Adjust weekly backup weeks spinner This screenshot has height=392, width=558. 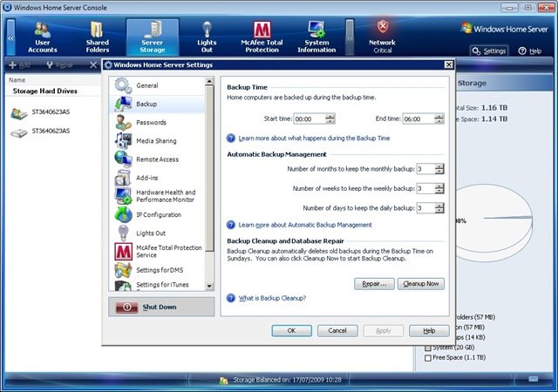[439, 188]
